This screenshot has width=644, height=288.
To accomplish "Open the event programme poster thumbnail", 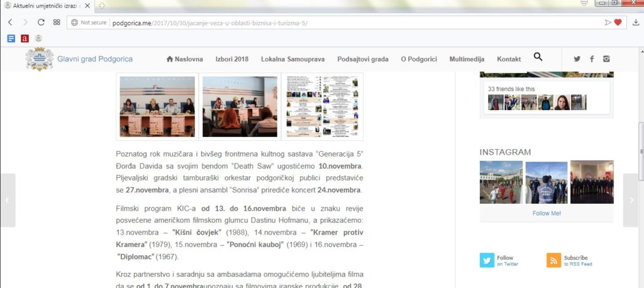I will click(323, 106).
